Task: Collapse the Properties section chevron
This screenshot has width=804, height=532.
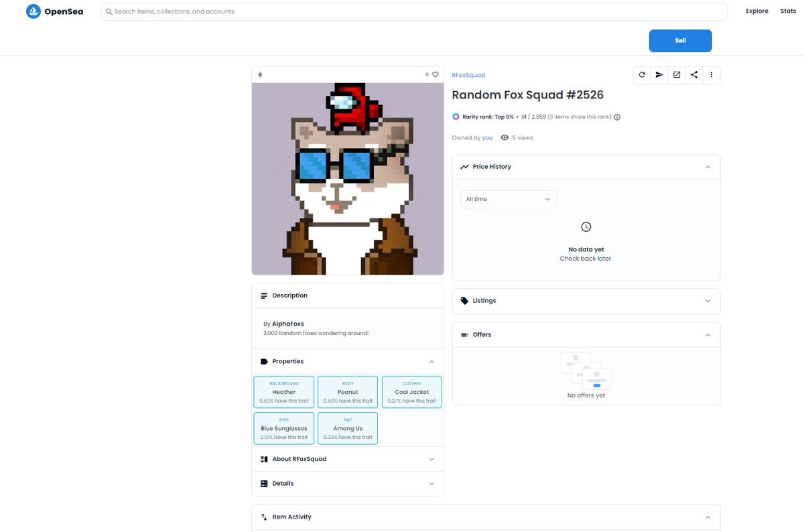Action: (x=431, y=361)
